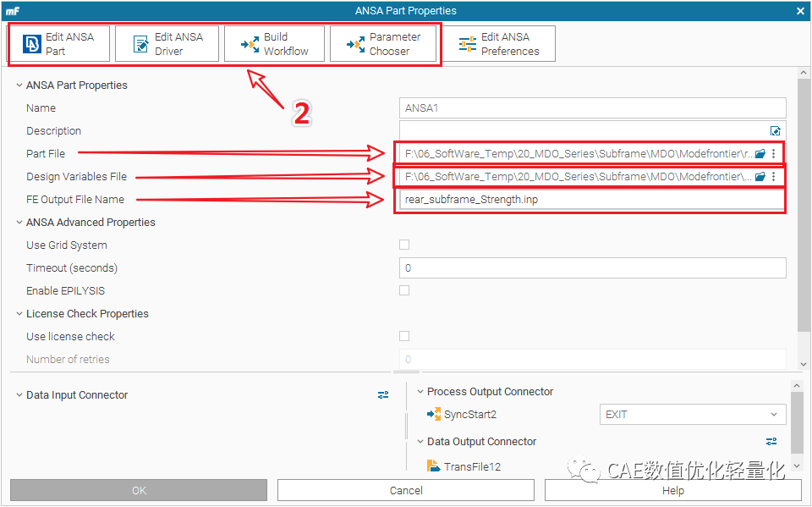
Task: Close the ANSA Part Properties dialog
Action: click(800, 11)
